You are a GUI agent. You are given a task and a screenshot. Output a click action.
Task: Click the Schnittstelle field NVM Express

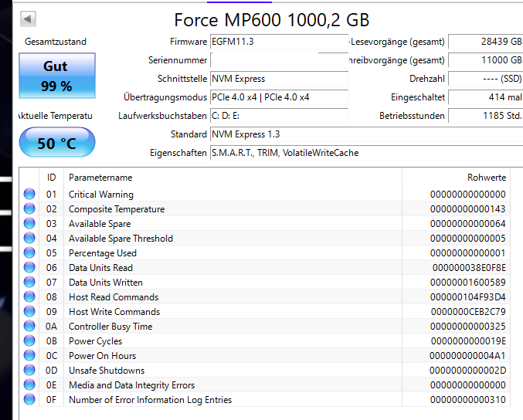280,79
